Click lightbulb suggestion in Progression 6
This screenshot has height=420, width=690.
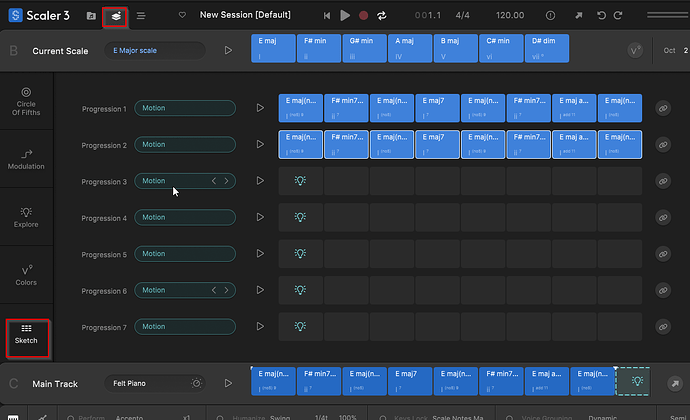click(x=300, y=290)
